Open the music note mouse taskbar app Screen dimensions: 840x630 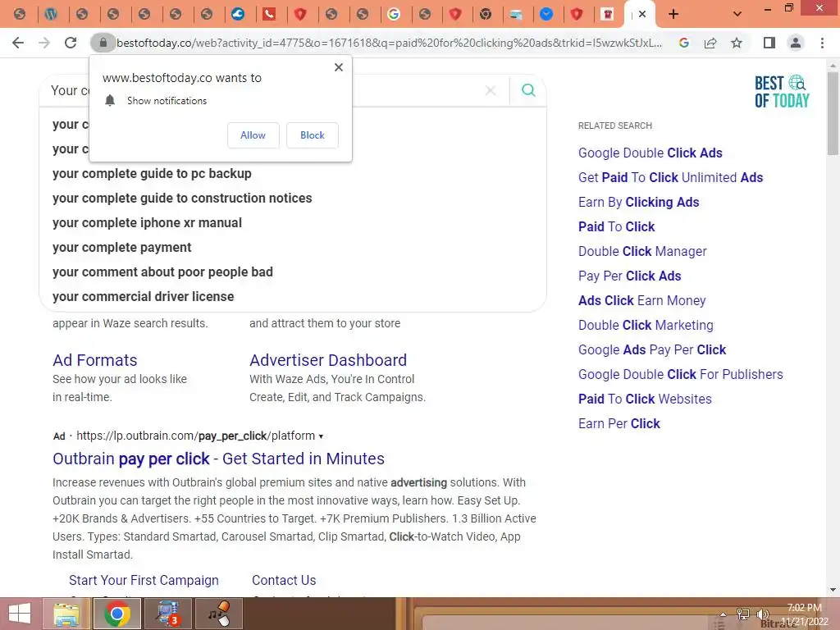(218, 614)
